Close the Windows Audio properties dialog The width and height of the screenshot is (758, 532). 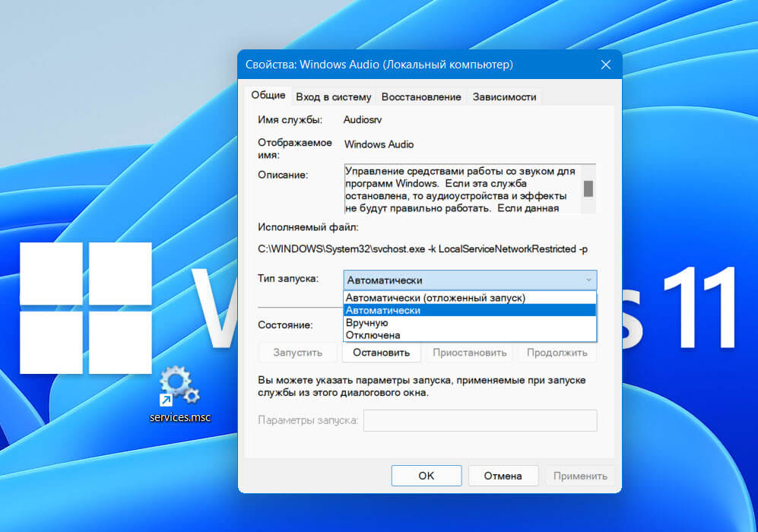click(x=606, y=65)
